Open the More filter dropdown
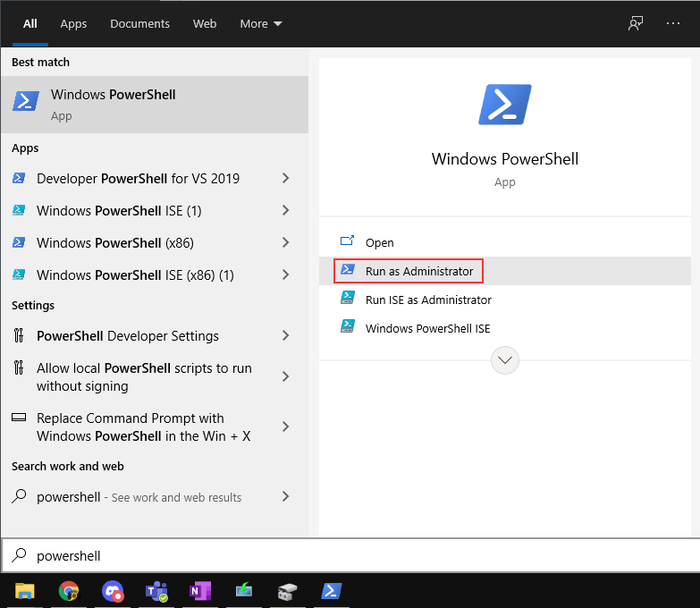Viewport: 700px width, 608px height. (x=261, y=23)
